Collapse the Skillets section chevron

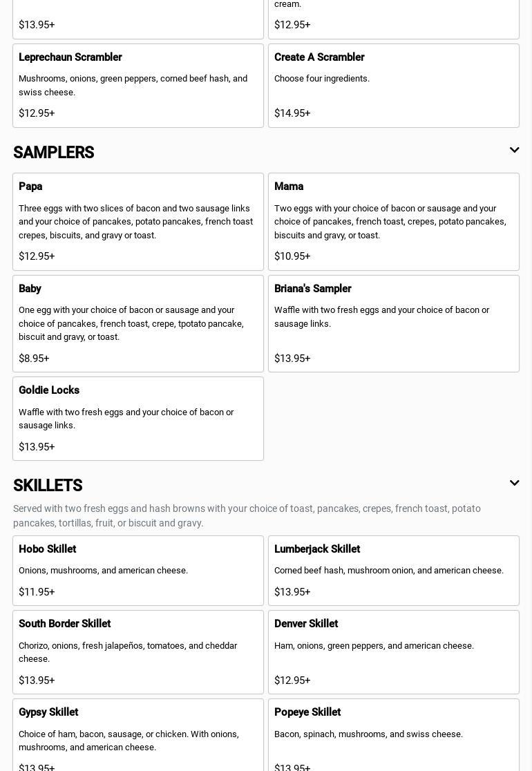click(514, 483)
